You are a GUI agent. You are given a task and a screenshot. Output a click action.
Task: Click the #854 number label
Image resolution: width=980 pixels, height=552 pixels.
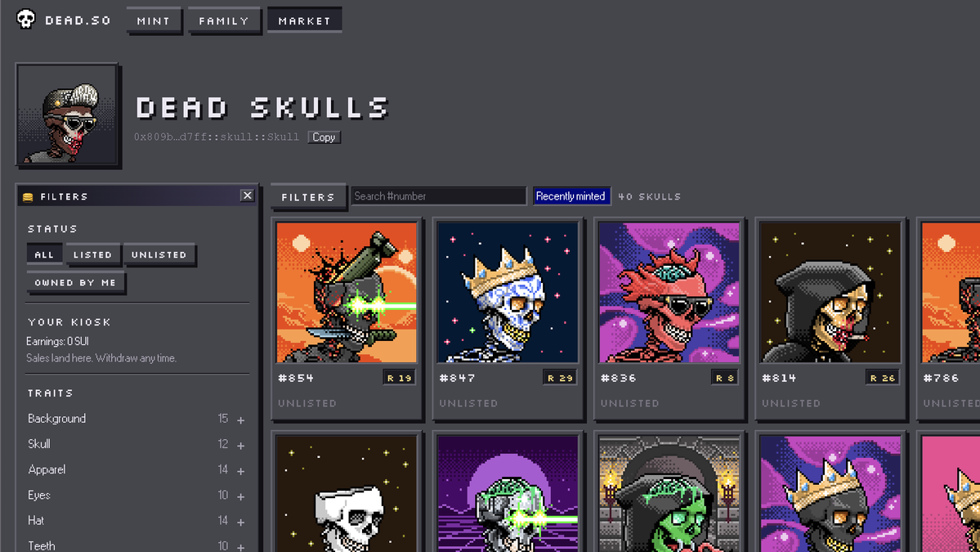pos(296,378)
